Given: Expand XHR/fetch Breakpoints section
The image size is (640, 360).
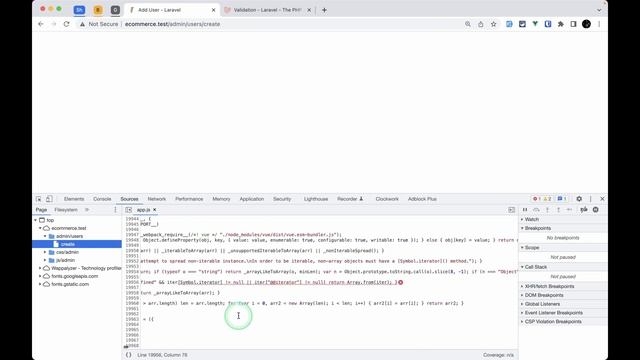Looking at the screenshot, I should click(x=563, y=287).
